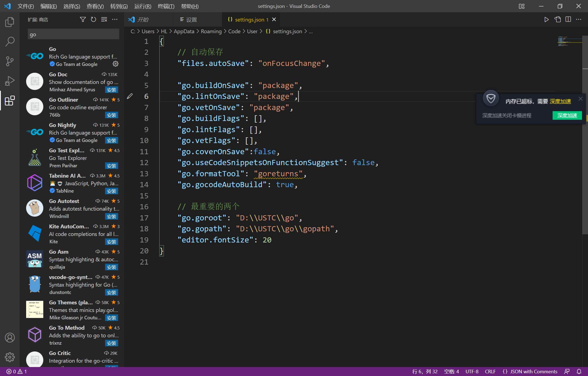Viewport: 588px width, 376px height.
Task: Open problems panel from errors and warnings
Action: (x=16, y=372)
